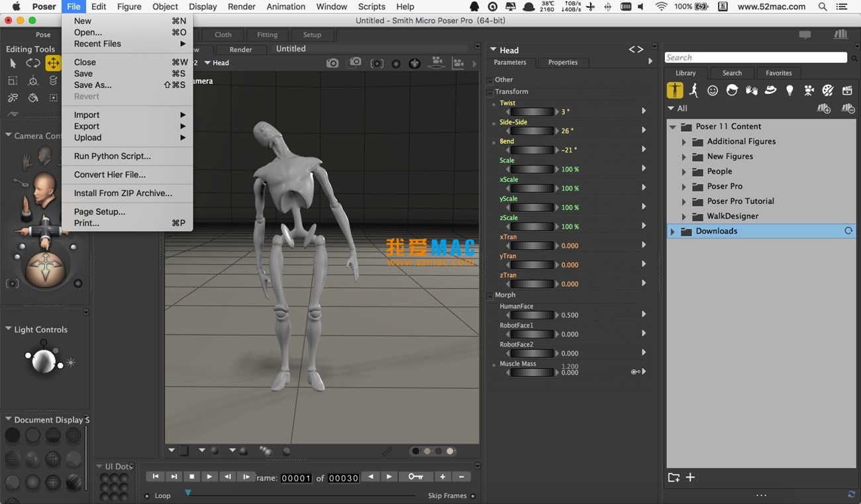Expand the New Figures folder

click(x=684, y=157)
